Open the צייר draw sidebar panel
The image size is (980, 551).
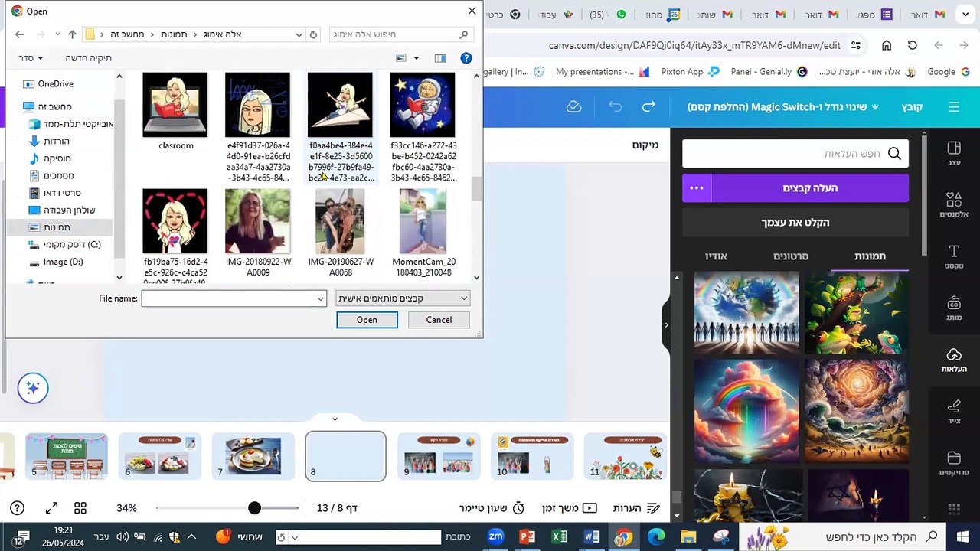click(x=954, y=411)
